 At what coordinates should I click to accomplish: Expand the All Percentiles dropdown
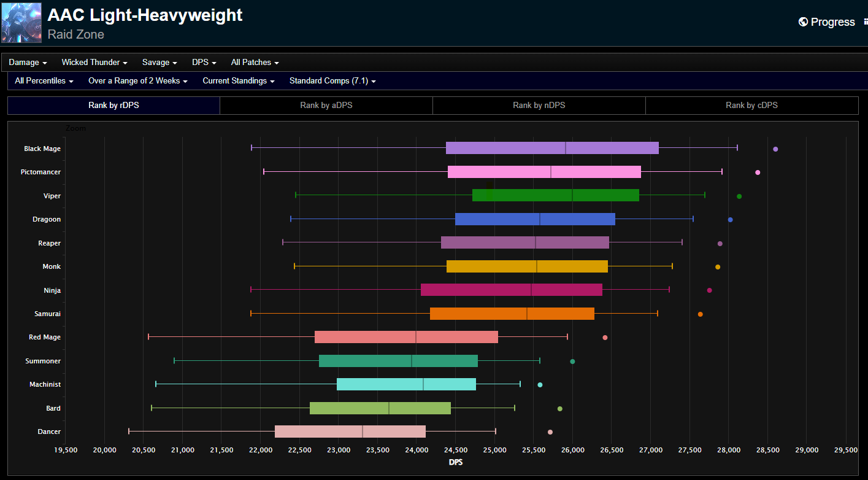tap(44, 80)
